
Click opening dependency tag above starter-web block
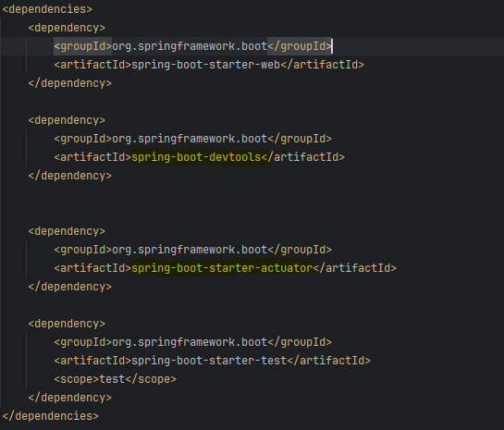[x=67, y=28]
